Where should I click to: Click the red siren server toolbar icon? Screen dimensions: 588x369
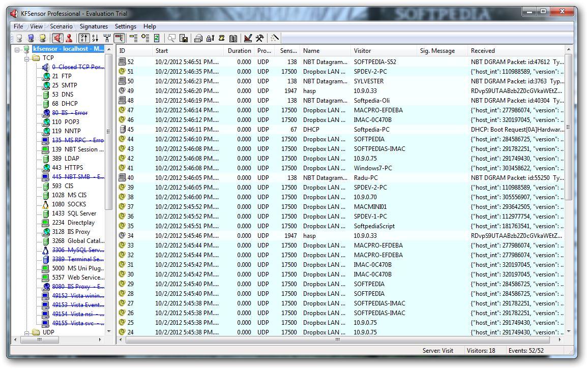coord(57,38)
